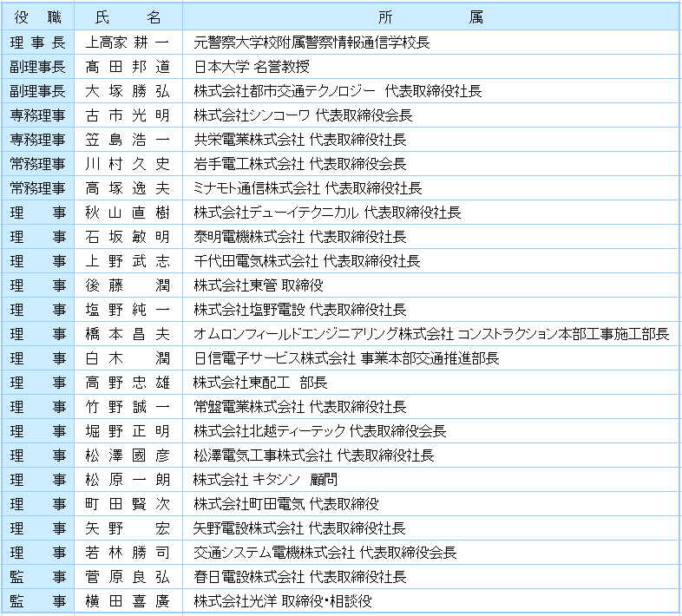Select オムロンフィールドエンジニアリング株式会社 affiliation cell
The width and height of the screenshot is (682, 616).
pyautogui.click(x=431, y=335)
